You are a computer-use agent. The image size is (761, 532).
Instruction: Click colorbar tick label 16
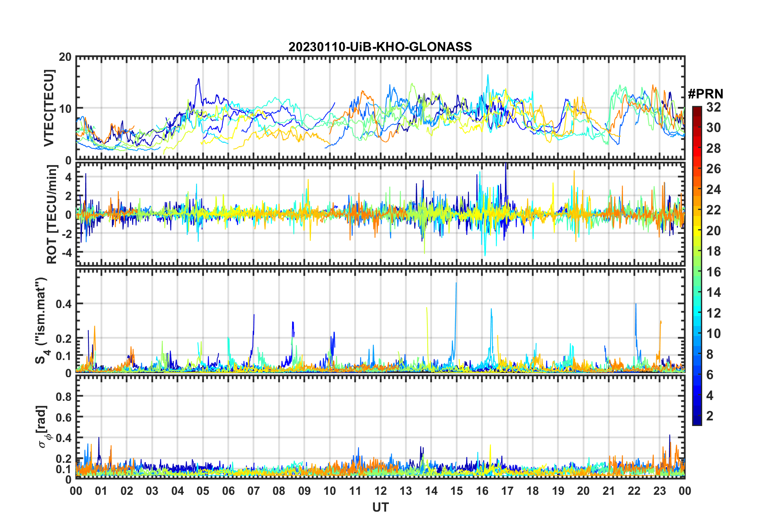713,272
